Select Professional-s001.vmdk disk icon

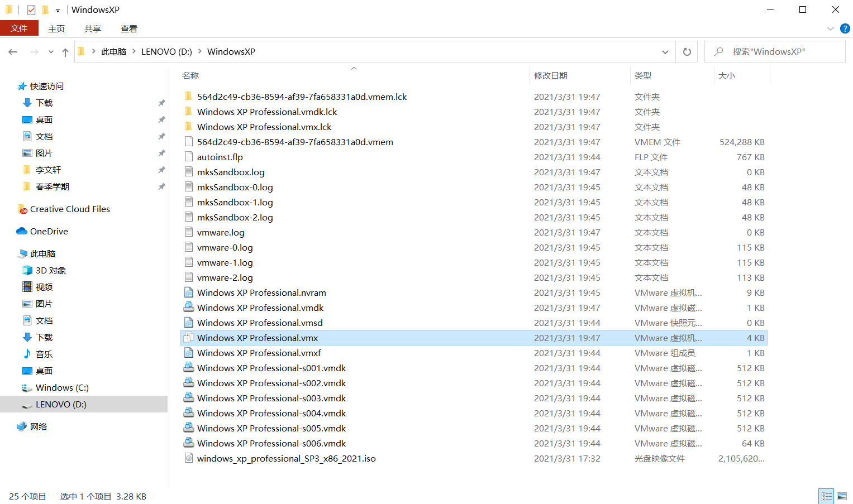(x=189, y=368)
